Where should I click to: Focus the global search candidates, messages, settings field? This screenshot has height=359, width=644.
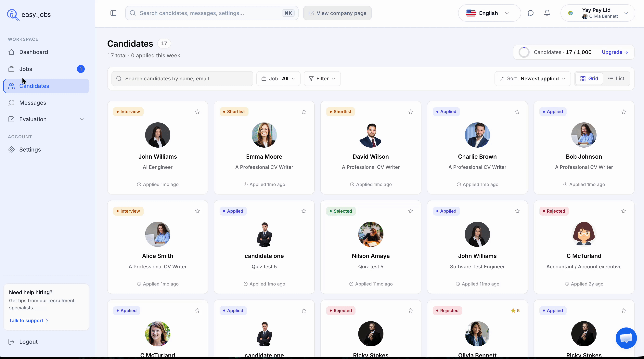coord(212,13)
